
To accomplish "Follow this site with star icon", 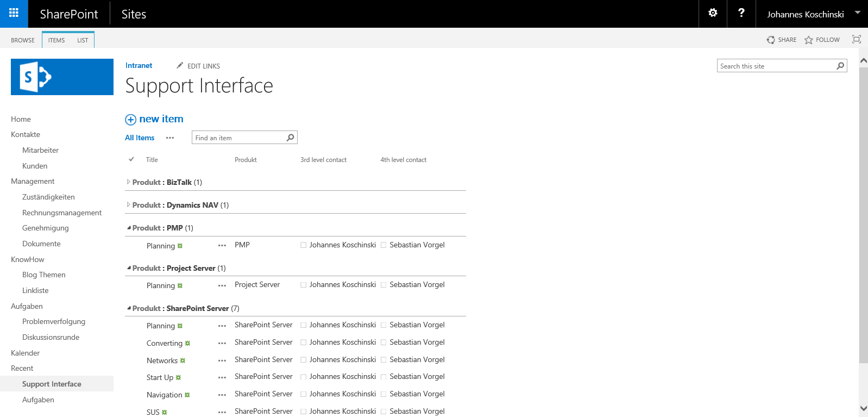I will (x=809, y=40).
